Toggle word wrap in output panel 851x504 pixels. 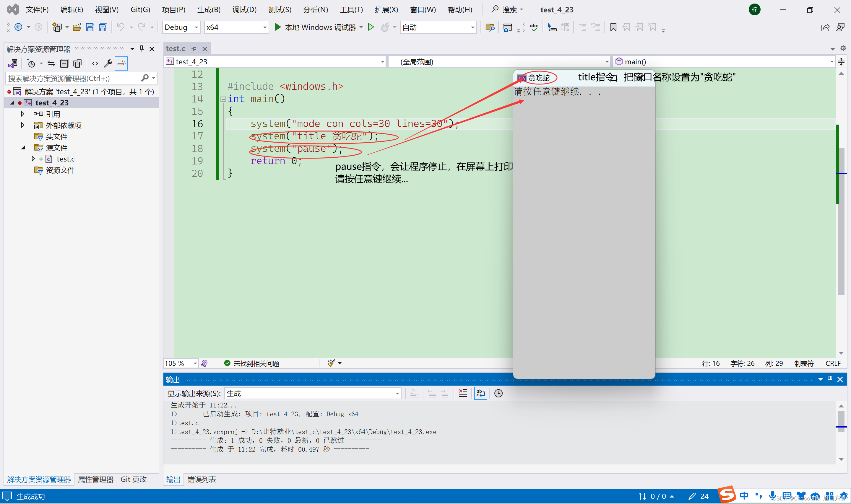[480, 393]
